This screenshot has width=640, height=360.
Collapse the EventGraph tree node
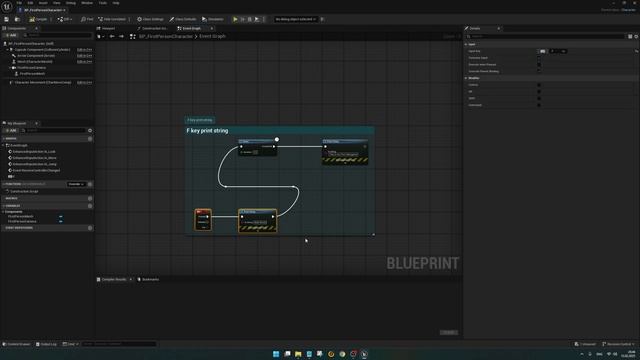click(x=4, y=145)
